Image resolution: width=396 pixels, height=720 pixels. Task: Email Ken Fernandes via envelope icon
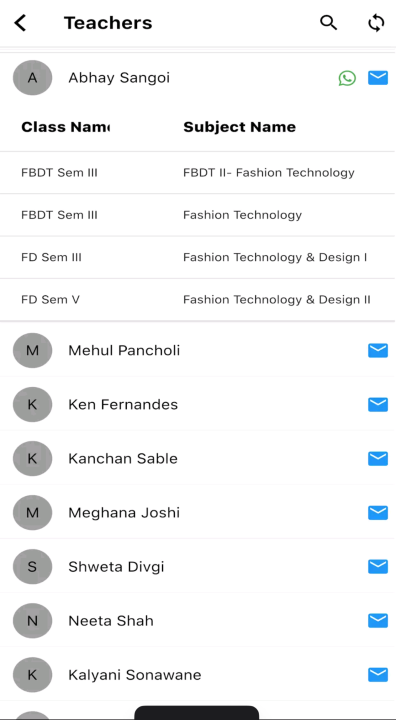[x=378, y=405]
